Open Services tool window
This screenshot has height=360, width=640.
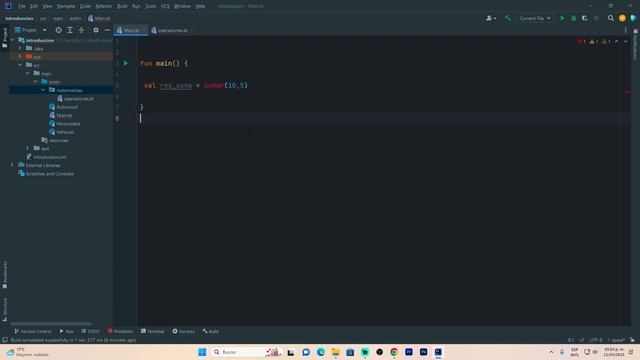(183, 331)
